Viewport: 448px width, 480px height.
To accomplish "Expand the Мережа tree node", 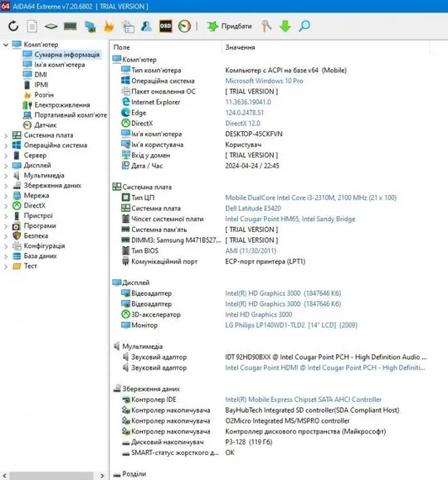I will [x=6, y=196].
